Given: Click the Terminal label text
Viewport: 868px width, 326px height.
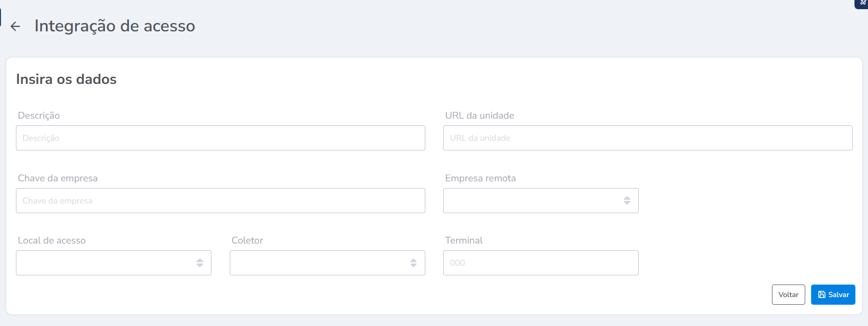Looking at the screenshot, I should 463,240.
